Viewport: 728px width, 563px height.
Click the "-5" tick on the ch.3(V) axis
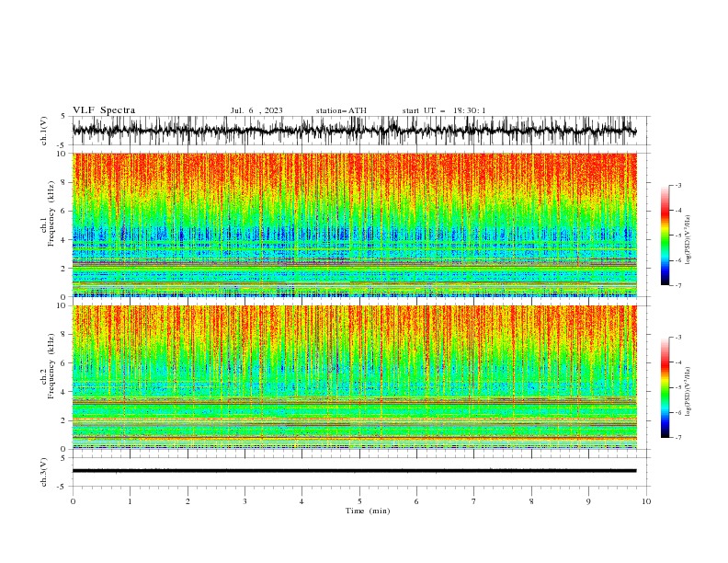(x=62, y=487)
